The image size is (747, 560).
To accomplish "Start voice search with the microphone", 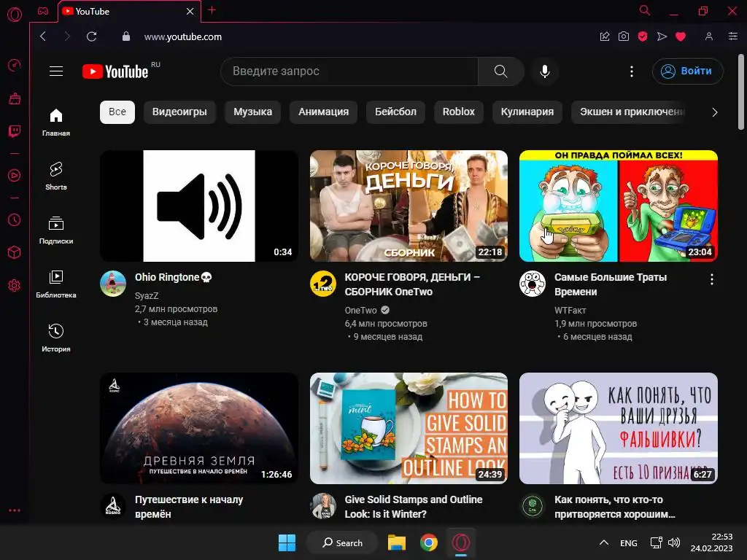I will 544,71.
